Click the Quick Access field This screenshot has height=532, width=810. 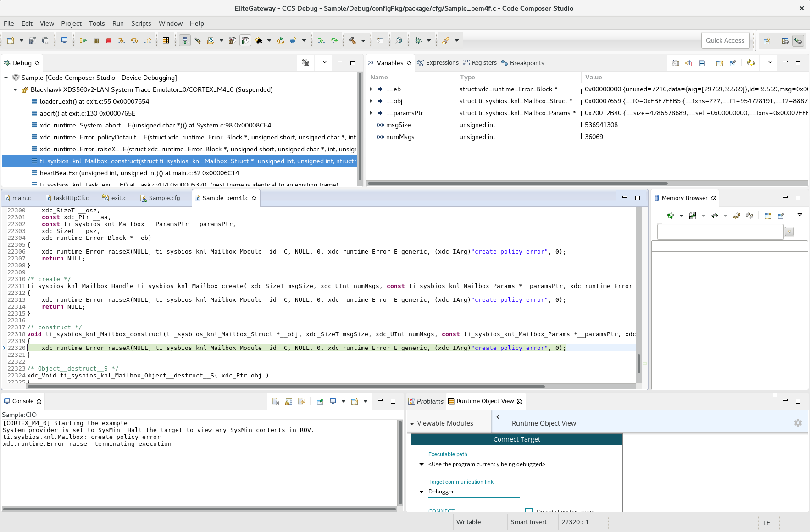725,40
